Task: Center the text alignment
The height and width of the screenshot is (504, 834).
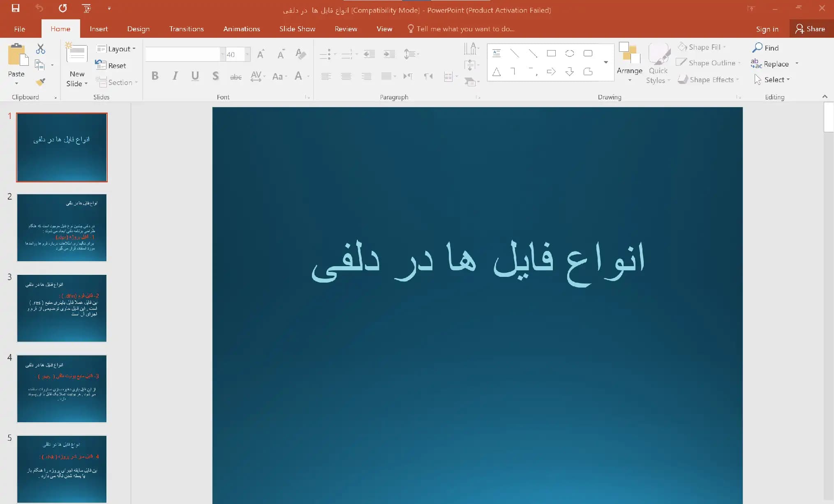Action: [x=346, y=76]
